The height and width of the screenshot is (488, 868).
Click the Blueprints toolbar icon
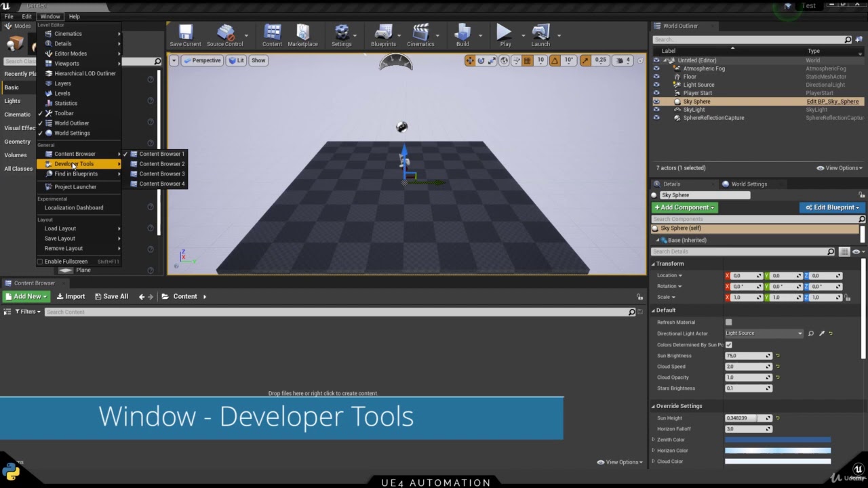click(x=383, y=35)
